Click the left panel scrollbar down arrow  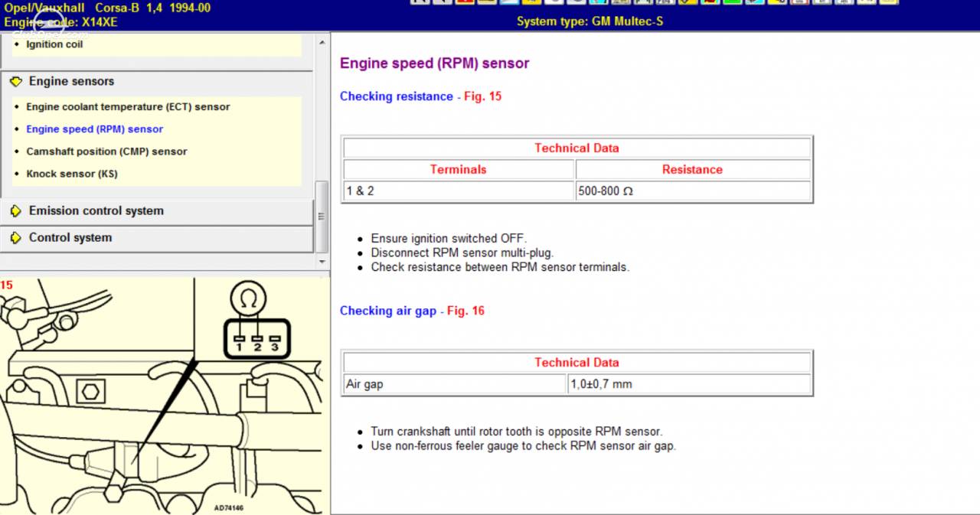click(x=322, y=262)
